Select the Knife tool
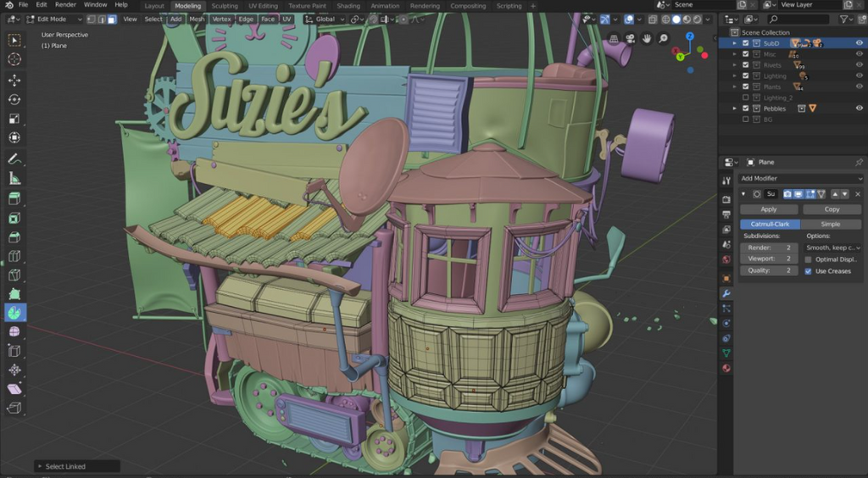 [14, 275]
